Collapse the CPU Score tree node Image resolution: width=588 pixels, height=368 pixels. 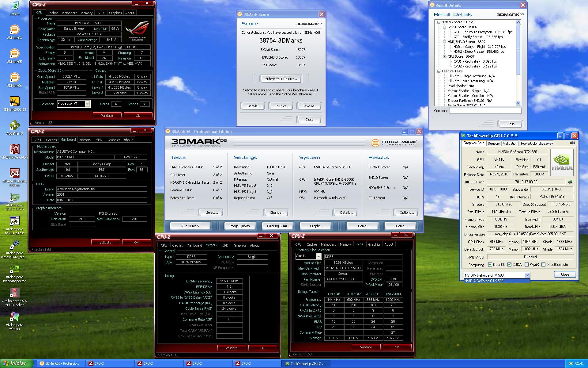pos(444,56)
